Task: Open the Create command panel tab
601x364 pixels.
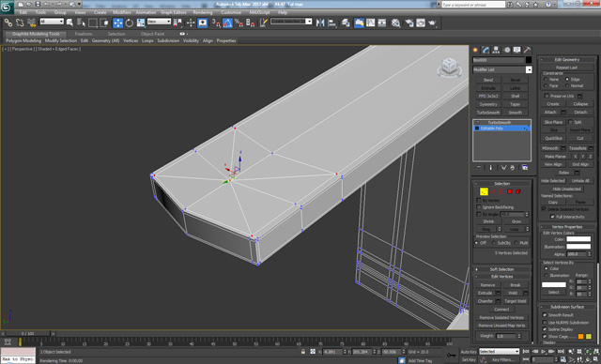Action: coord(476,50)
